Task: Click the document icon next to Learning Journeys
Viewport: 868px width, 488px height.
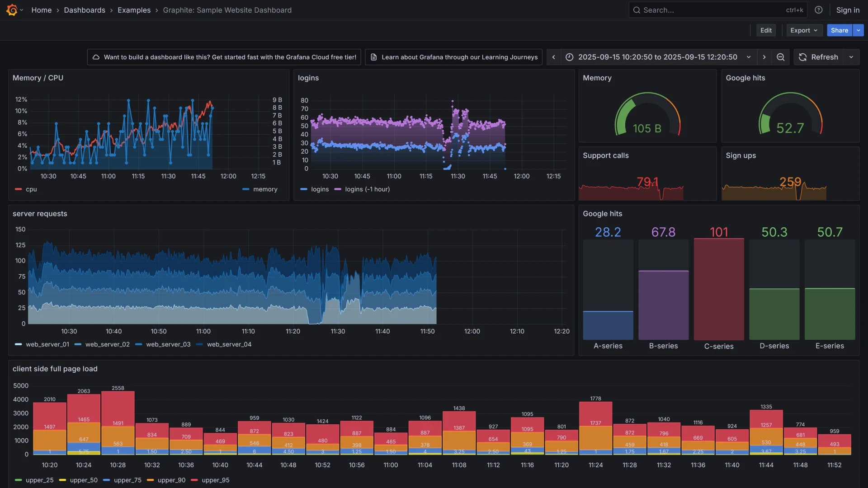Action: [x=373, y=57]
